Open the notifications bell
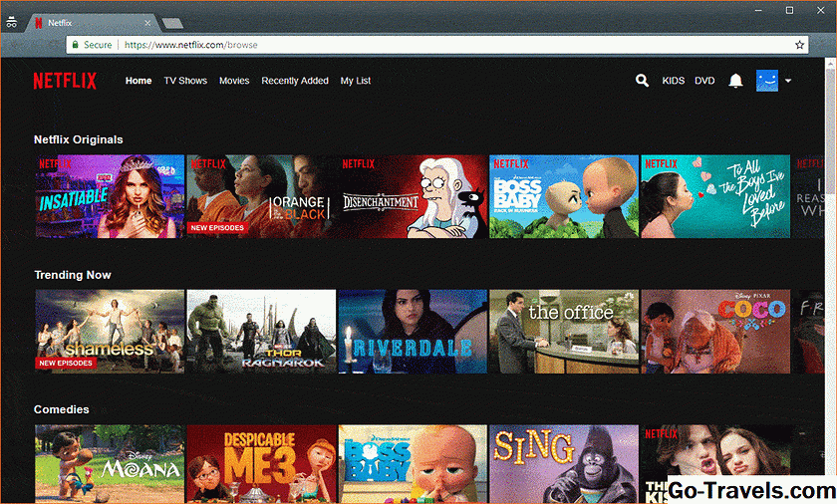Image resolution: width=837 pixels, height=504 pixels. coord(735,81)
